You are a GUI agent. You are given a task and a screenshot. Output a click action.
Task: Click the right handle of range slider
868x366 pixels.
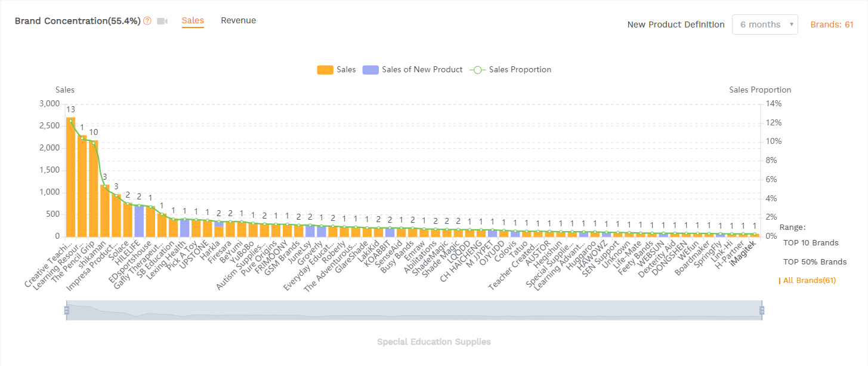tap(762, 310)
